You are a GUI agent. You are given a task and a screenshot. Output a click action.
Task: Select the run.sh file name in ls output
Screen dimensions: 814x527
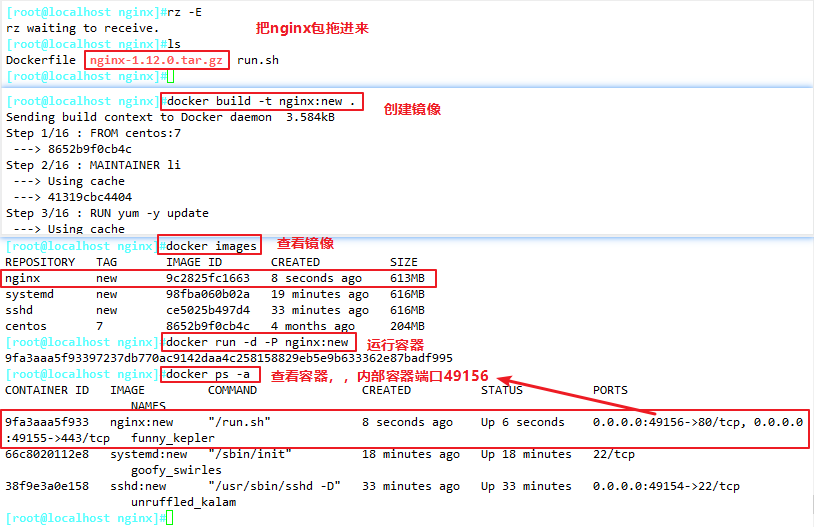click(258, 60)
